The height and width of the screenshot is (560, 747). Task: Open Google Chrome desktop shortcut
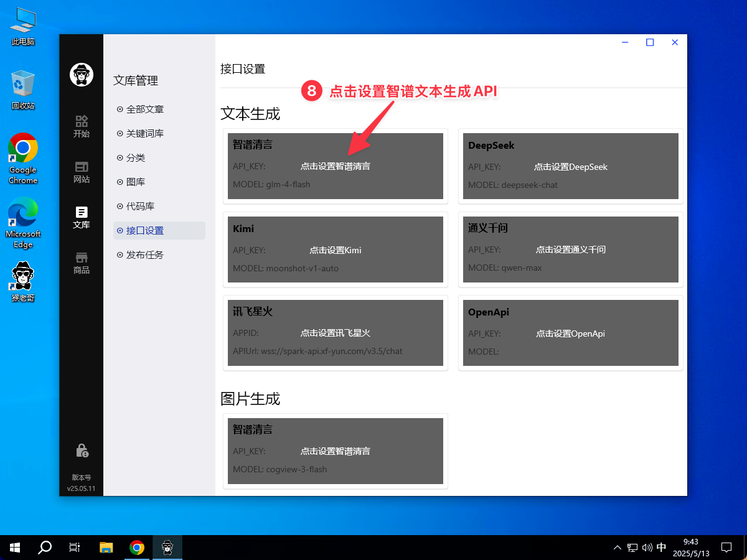tap(23, 159)
